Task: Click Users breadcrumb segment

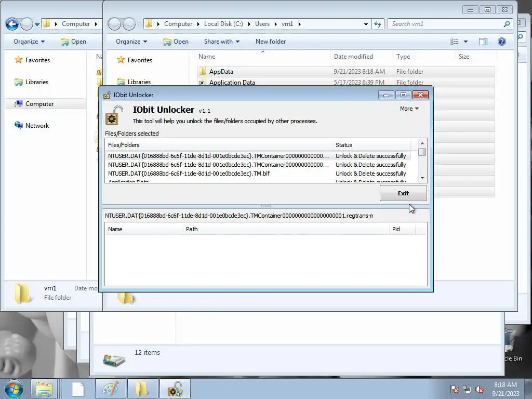Action: 262,24
